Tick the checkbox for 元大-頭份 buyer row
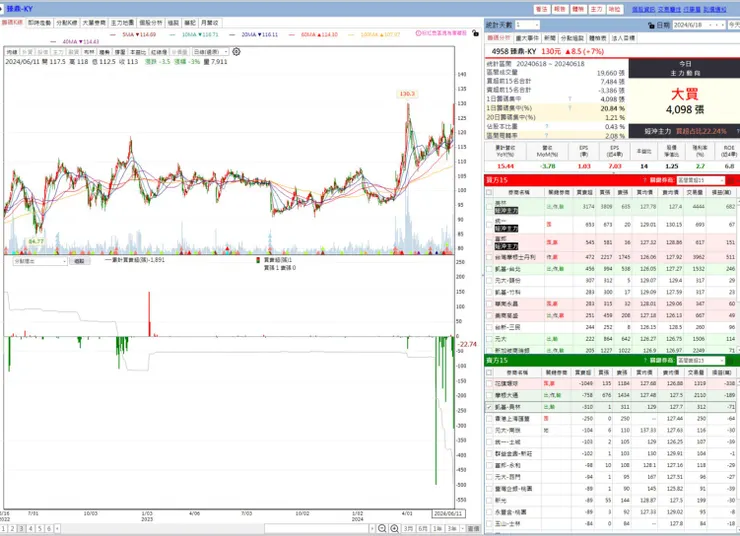The width and height of the screenshot is (740, 536). [489, 281]
